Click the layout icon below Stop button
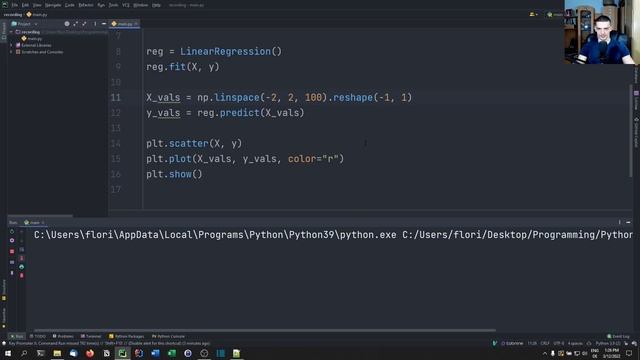The width and height of the screenshot is (640, 360). pos(12,262)
